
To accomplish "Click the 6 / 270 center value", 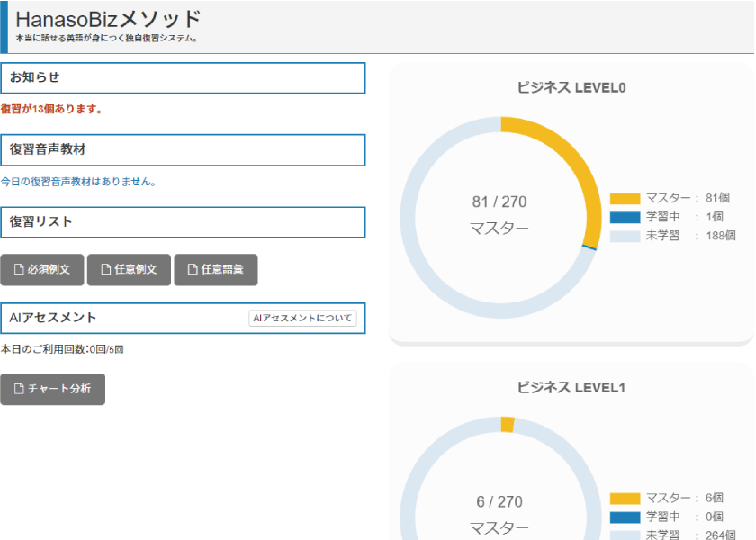I will tap(499, 501).
